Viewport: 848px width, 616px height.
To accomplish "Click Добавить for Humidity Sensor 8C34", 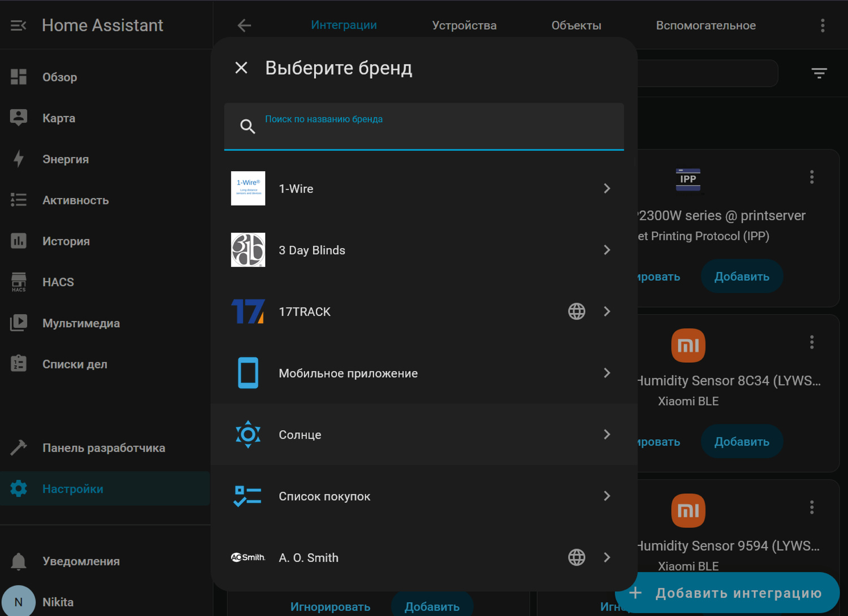I will [742, 441].
